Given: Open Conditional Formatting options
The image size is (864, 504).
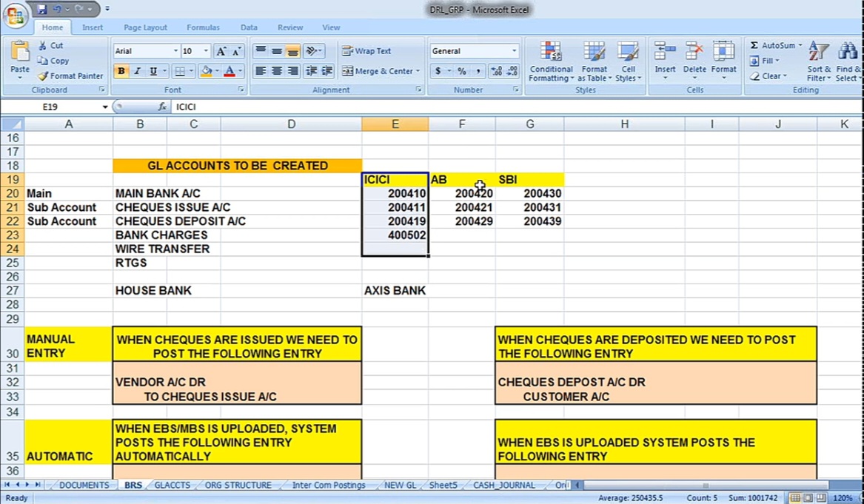Looking at the screenshot, I should pos(551,61).
